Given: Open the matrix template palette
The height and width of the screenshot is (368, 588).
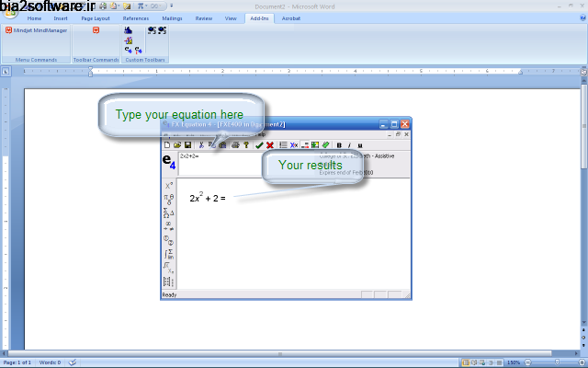Looking at the screenshot, I should (168, 282).
